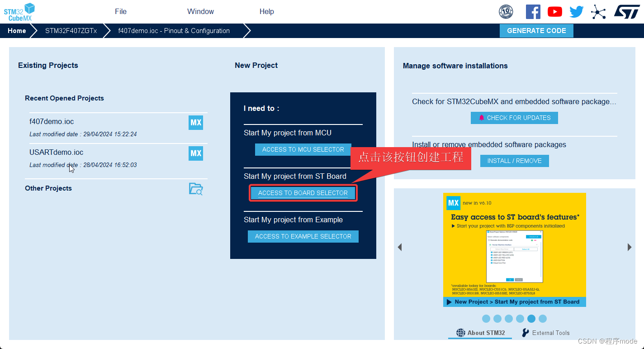Image resolution: width=644 pixels, height=349 pixels.
Task: Open the File menu
Action: pyautogui.click(x=121, y=12)
